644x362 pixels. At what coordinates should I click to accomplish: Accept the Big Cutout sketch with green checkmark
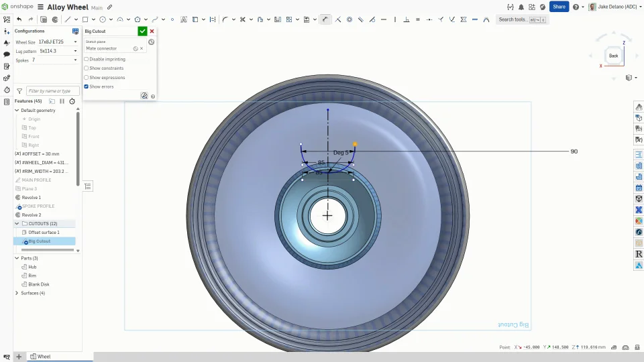point(142,32)
